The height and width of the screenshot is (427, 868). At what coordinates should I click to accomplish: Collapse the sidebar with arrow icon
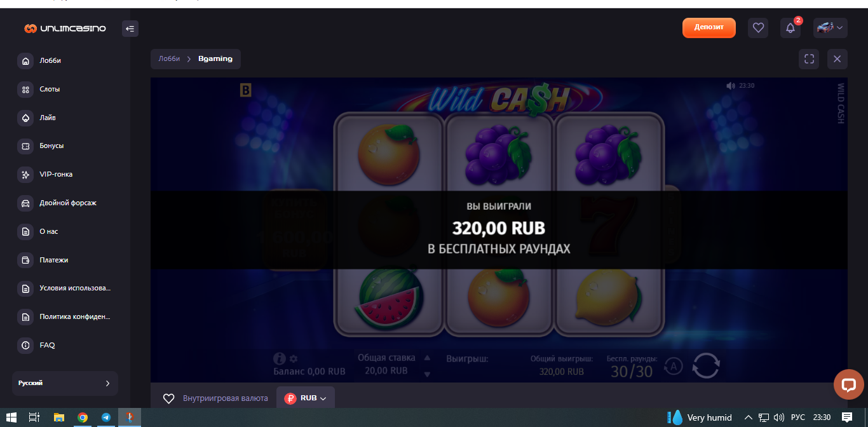tap(130, 29)
